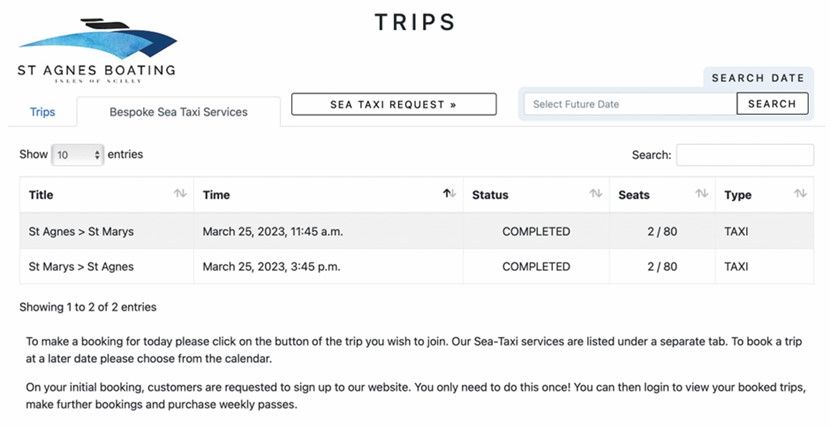Toggle the Time column sort arrows
830x428 pixels.
click(x=449, y=194)
